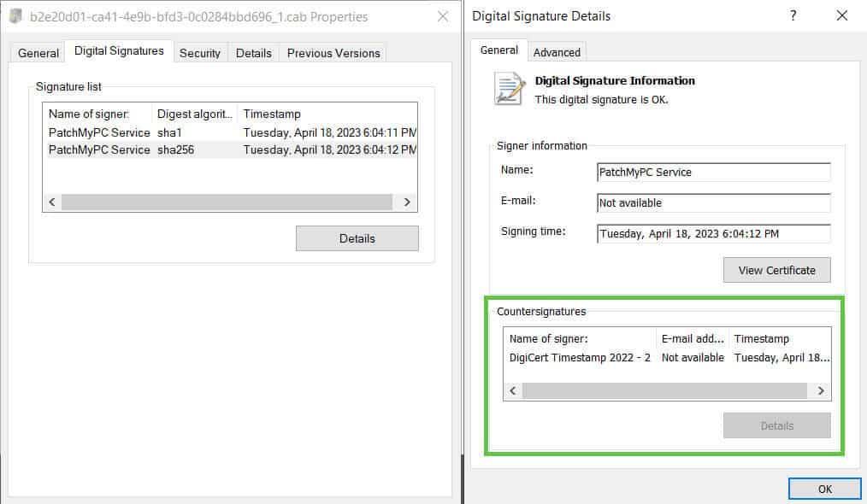
Task: Switch to the Previous Versions tab
Action: [333, 53]
